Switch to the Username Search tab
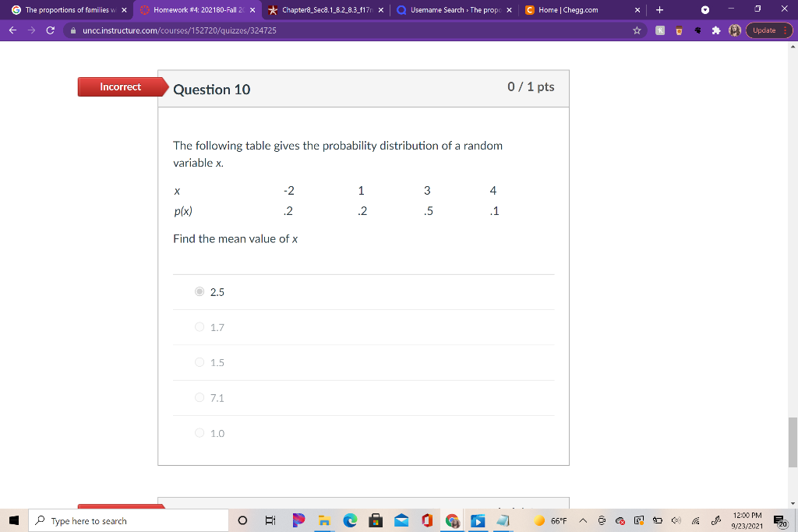 click(x=454, y=9)
